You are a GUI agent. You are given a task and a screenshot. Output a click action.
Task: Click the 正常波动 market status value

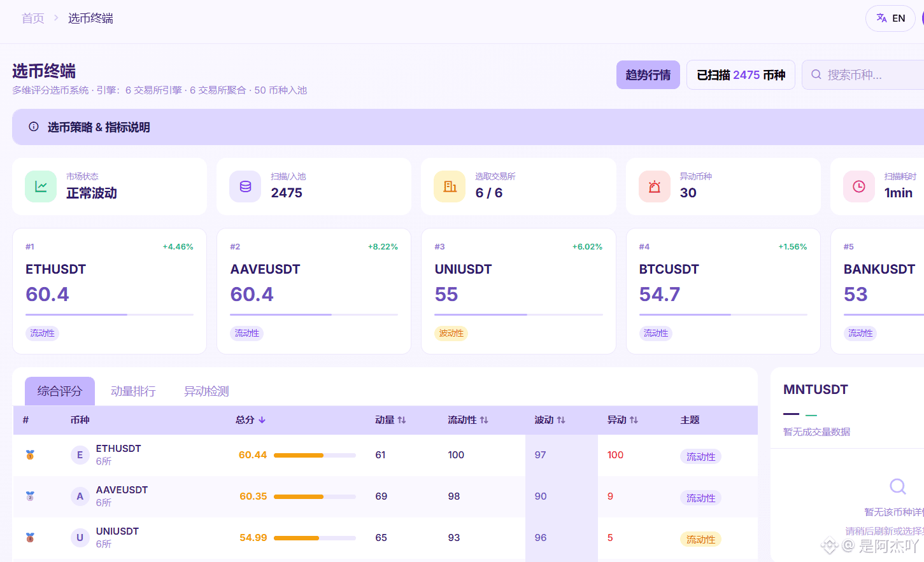pyautogui.click(x=92, y=193)
